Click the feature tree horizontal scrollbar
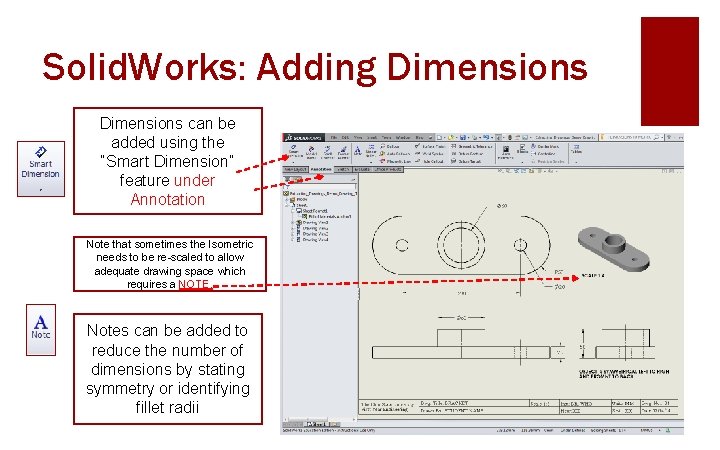 (320, 419)
